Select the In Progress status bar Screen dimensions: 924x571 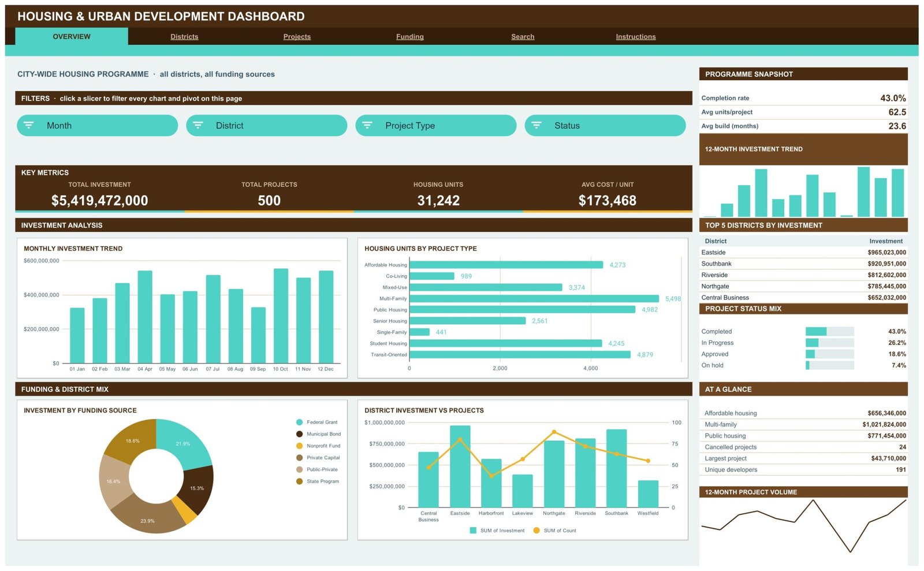pyautogui.click(x=829, y=343)
